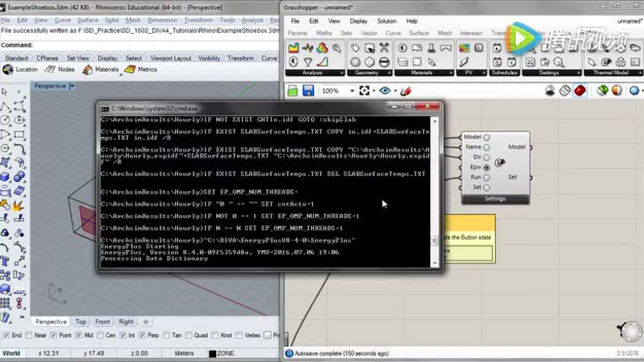Image resolution: width=644 pixels, height=362 pixels.
Task: Toggle the Near osnap checkbox
Action: 29,335
